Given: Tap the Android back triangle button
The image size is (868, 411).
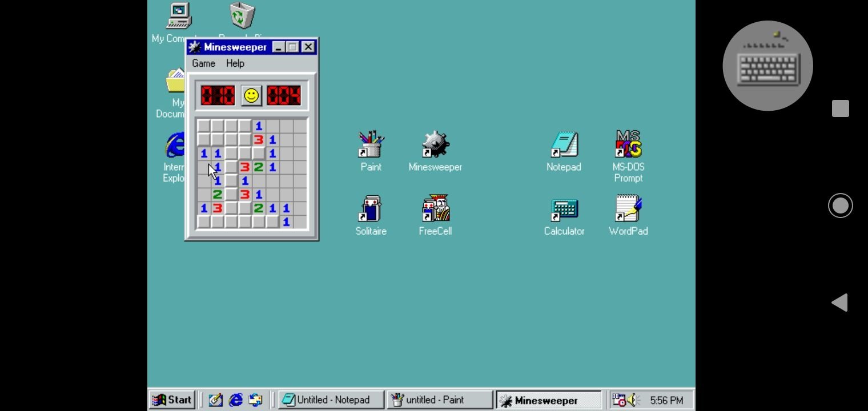Looking at the screenshot, I should tap(839, 303).
